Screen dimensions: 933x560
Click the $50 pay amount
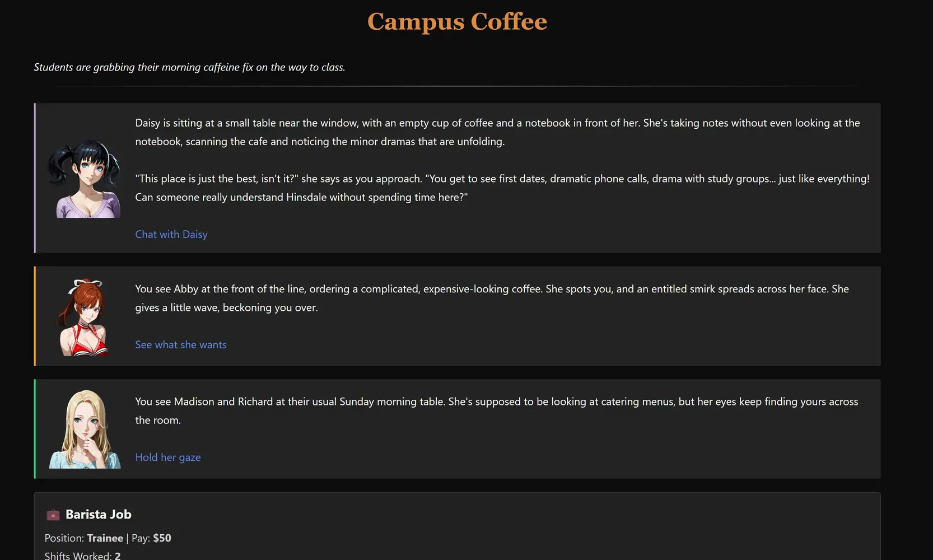[162, 538]
